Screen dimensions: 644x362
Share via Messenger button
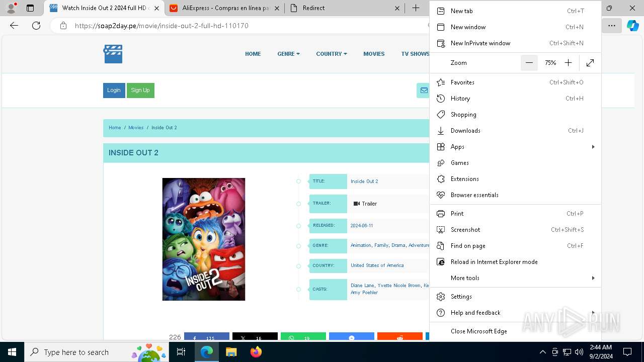(x=351, y=337)
